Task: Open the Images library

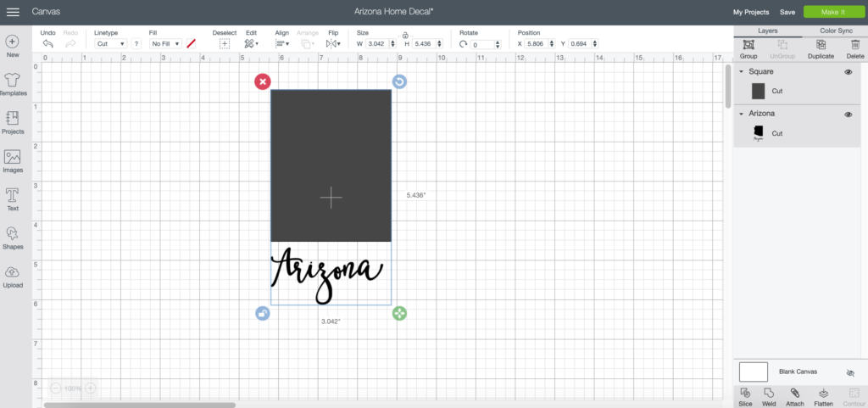Action: [13, 161]
